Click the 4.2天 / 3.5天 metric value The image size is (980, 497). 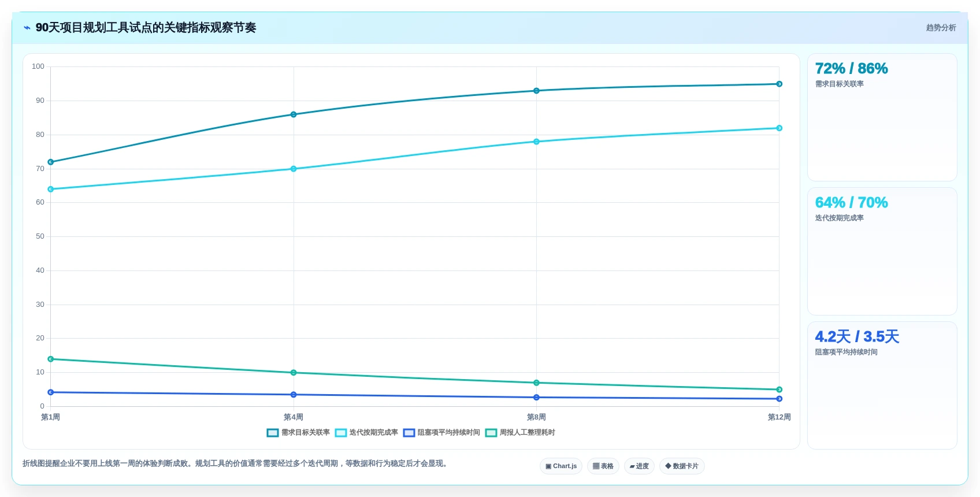tap(857, 337)
